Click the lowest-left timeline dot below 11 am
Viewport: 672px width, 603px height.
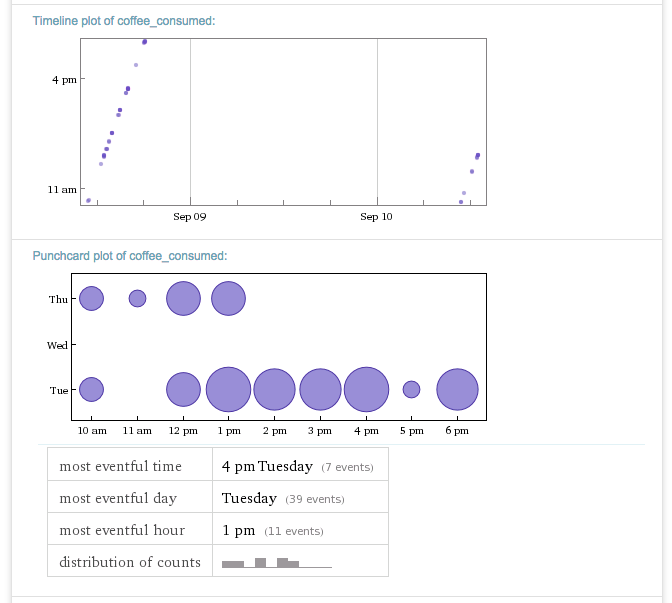[88, 201]
